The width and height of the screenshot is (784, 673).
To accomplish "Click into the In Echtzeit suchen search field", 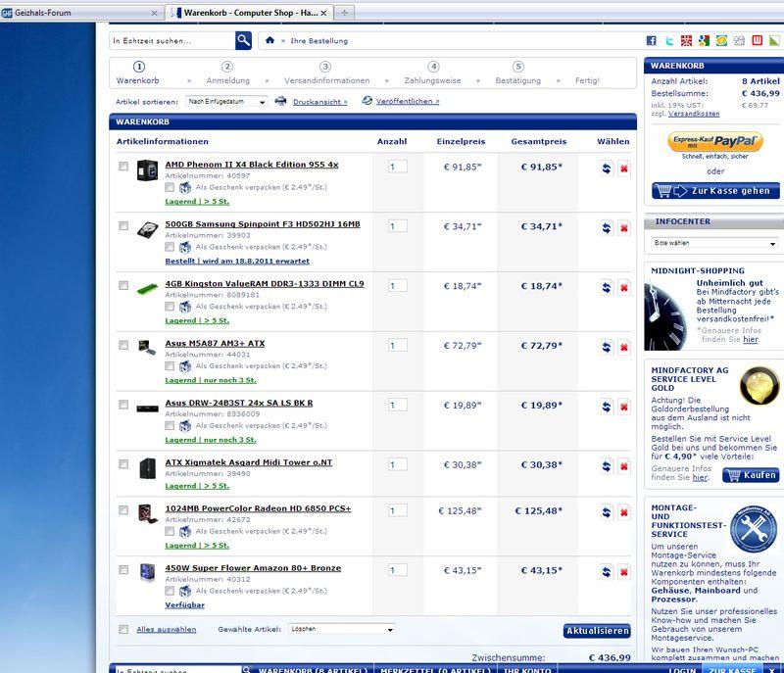I will click(x=172, y=41).
